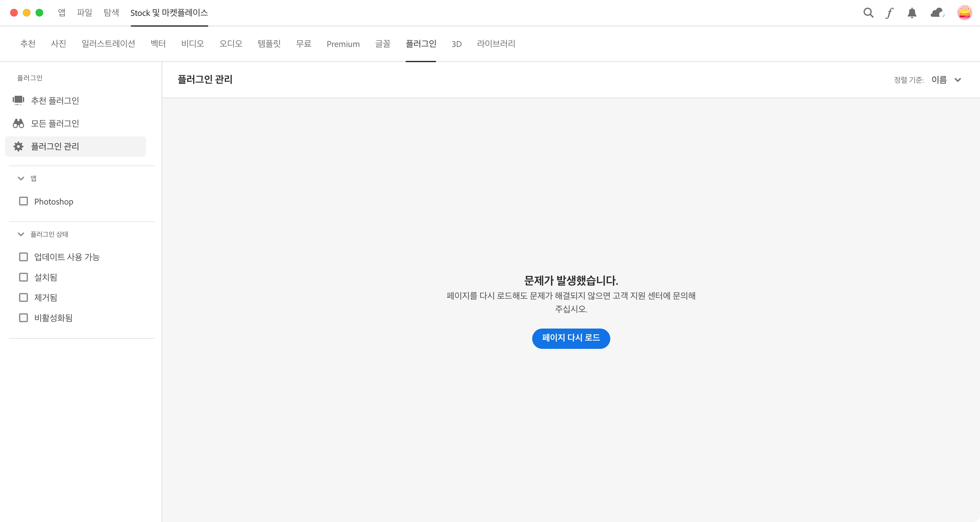Open the 템플릿 category tab
Viewport: 980px width, 522px height.
tap(269, 44)
